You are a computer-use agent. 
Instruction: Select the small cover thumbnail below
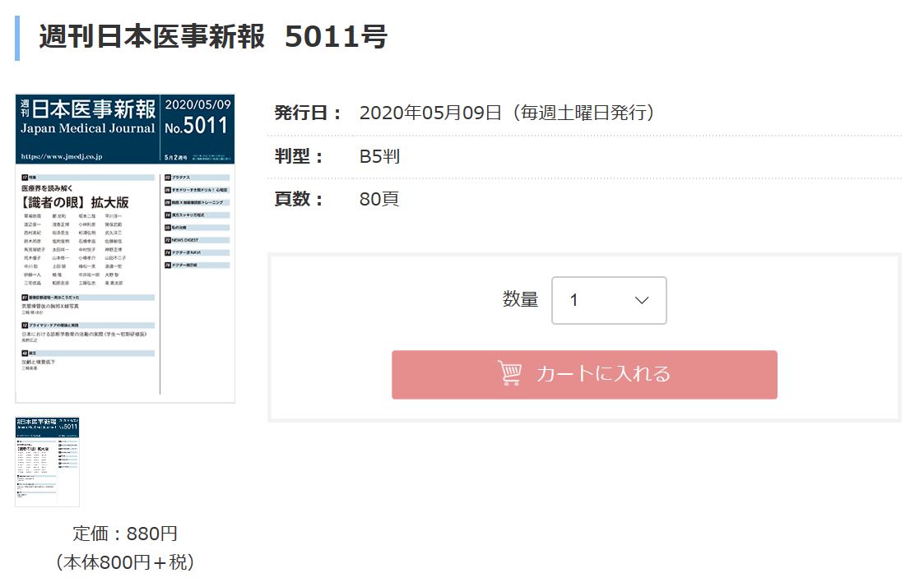[48, 461]
